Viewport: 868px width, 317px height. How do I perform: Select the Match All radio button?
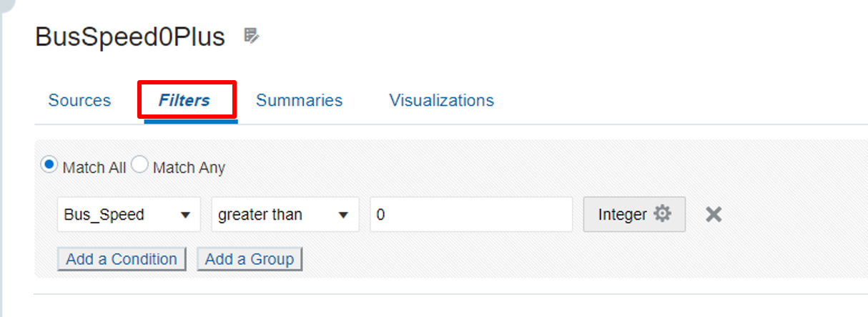49,165
